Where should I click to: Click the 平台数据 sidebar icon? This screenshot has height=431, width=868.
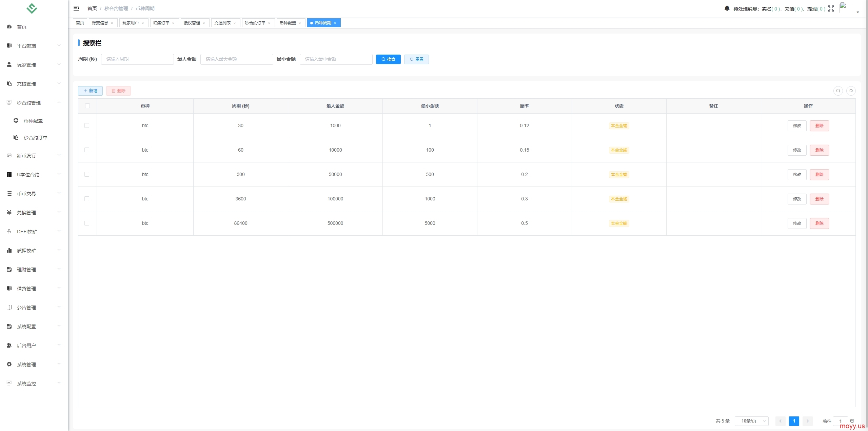tap(9, 45)
